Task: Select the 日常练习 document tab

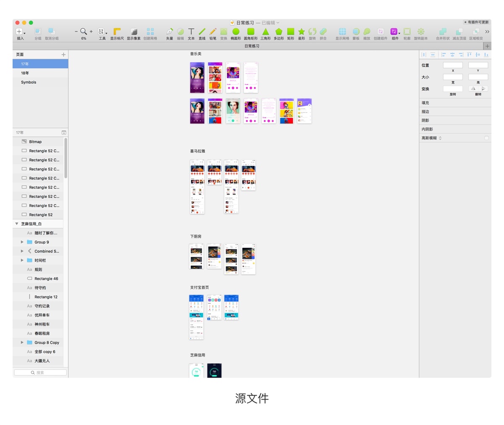Action: click(x=252, y=46)
